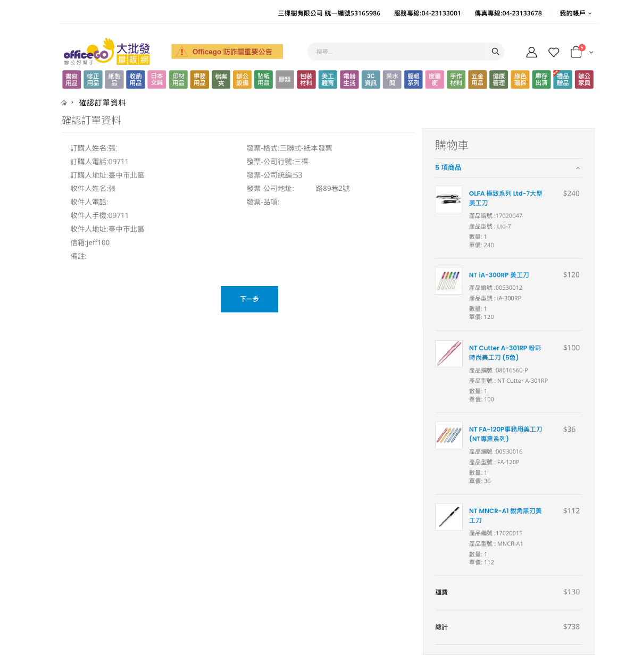Click the 下一步 button

click(x=249, y=299)
